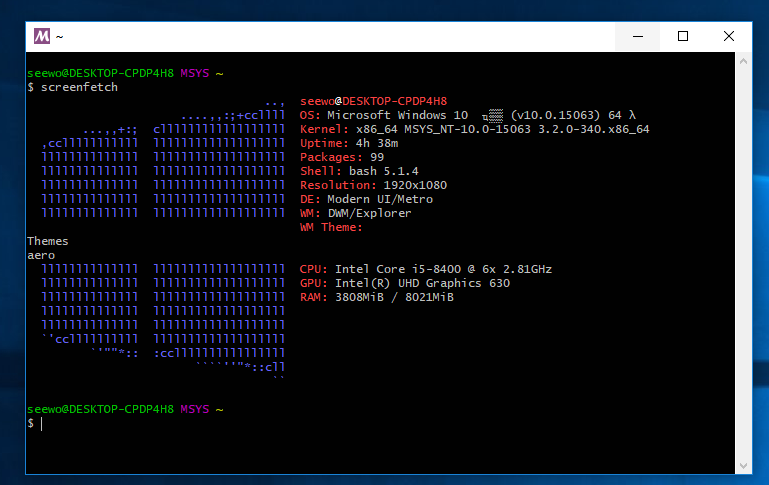Viewport: 769px width, 485px height.
Task: Click the Shell value 'bash 5.1.4'
Action: (x=384, y=171)
